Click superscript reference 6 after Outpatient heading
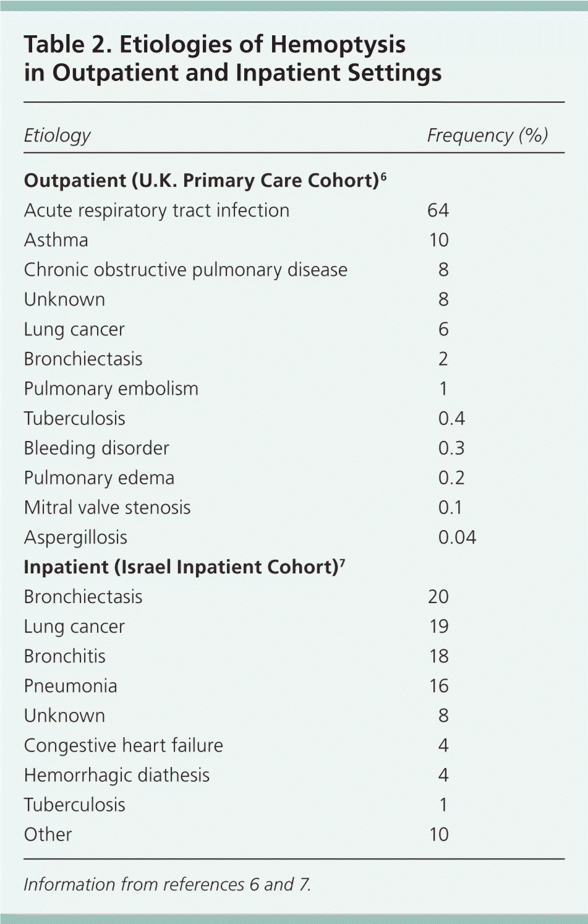This screenshot has width=588, height=924. [384, 177]
